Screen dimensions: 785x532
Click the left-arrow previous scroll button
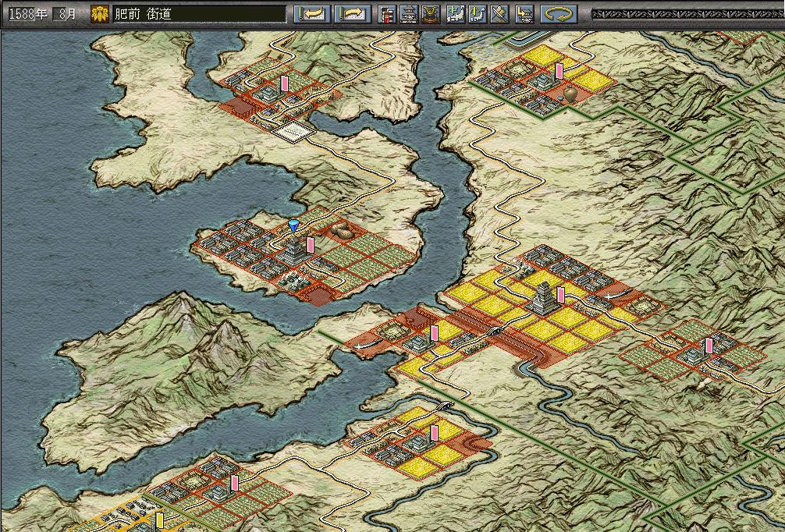coord(312,14)
